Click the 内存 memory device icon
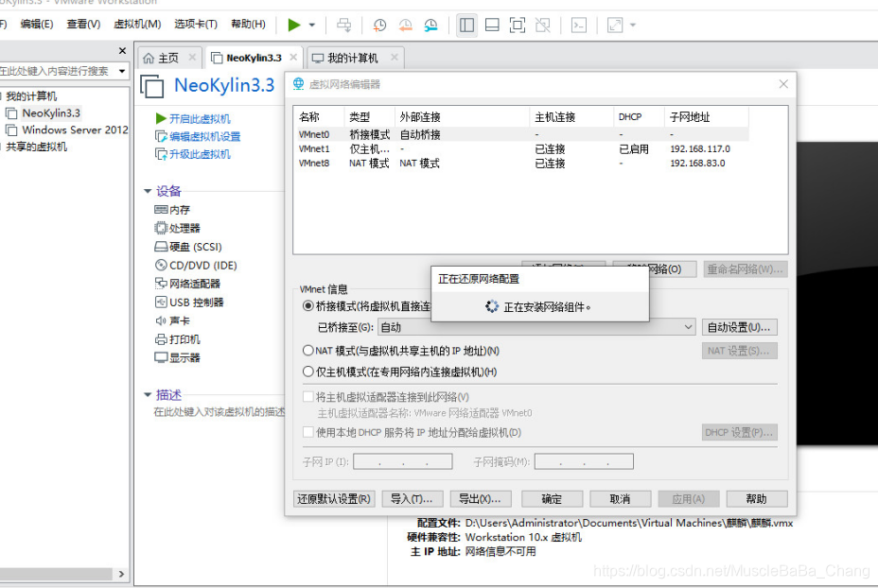The width and height of the screenshot is (878, 588). pyautogui.click(x=161, y=210)
